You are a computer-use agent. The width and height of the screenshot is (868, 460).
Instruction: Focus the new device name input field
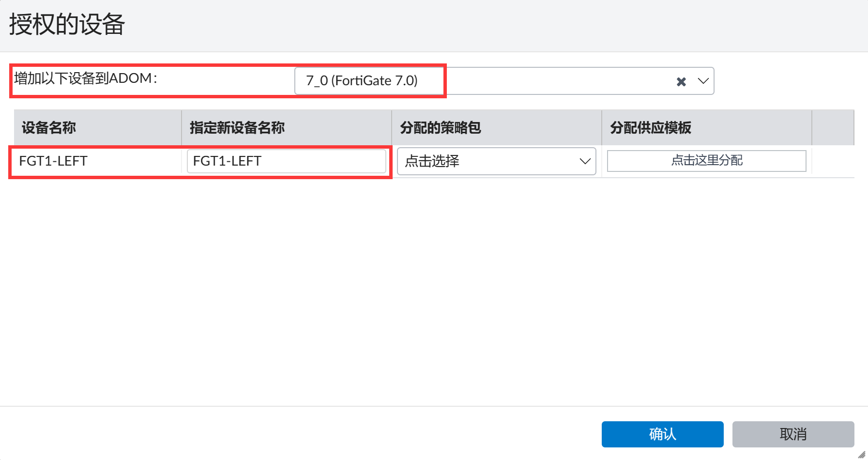(286, 161)
